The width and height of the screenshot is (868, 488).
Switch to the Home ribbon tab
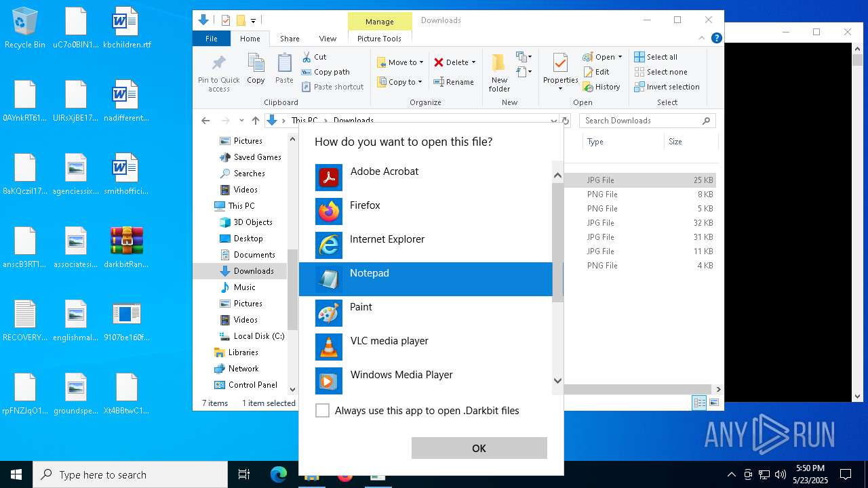click(x=250, y=39)
